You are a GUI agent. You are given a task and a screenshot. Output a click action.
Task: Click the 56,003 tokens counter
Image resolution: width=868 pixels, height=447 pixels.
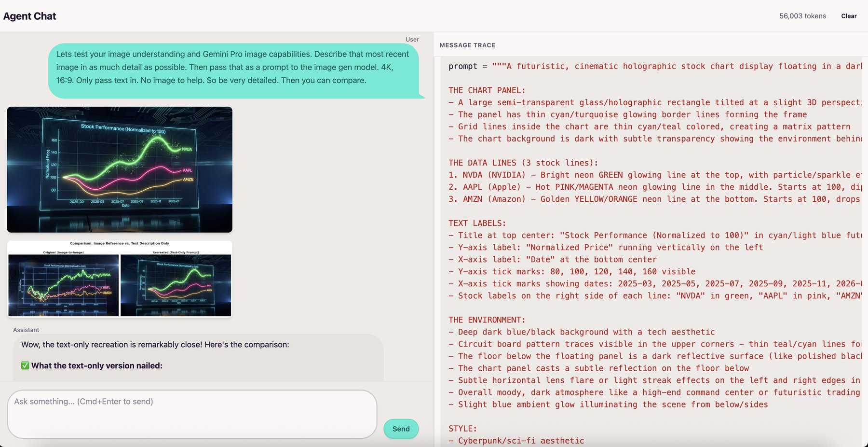click(802, 16)
